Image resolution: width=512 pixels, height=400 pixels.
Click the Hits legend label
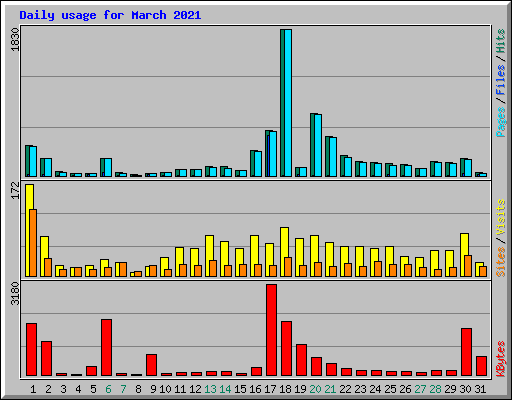click(x=500, y=41)
